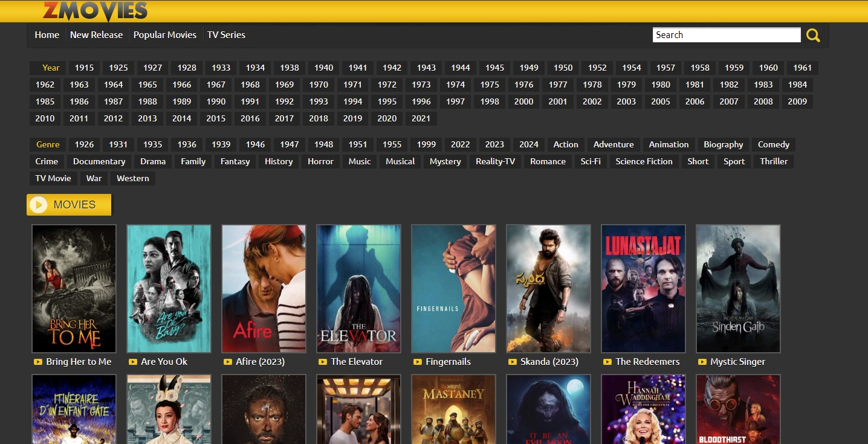Open the Home menu item
868x444 pixels.
[x=47, y=35]
